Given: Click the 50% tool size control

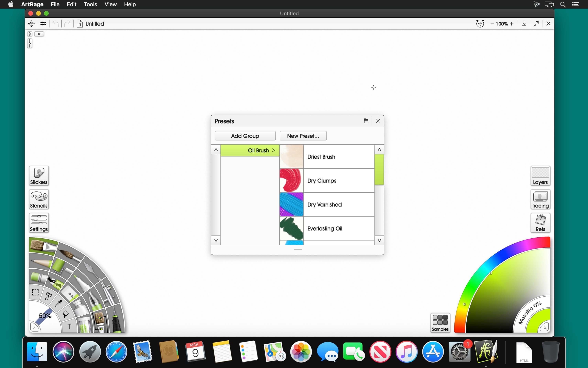Looking at the screenshot, I should [45, 316].
